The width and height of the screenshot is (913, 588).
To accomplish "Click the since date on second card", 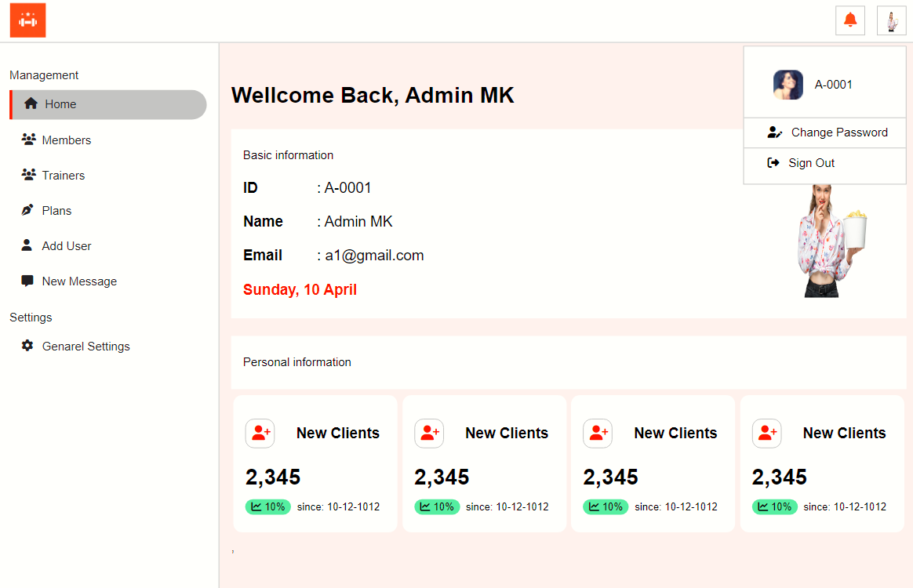I will 507,507.
